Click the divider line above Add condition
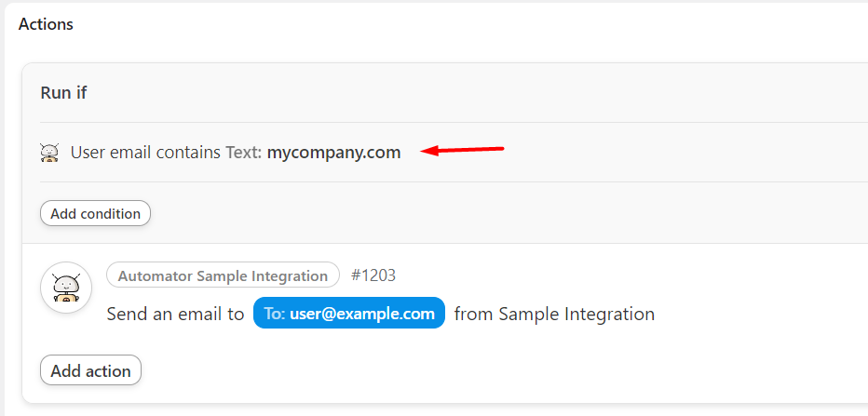 tap(447, 181)
